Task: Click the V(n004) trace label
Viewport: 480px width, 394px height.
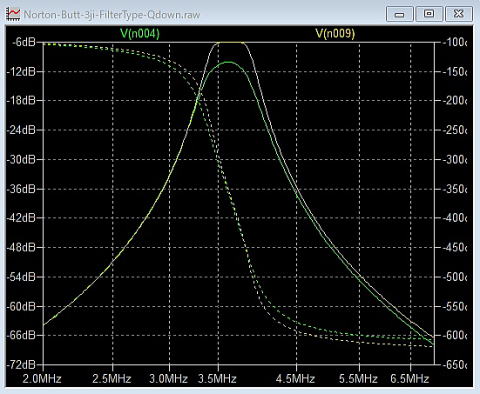Action: pyautogui.click(x=140, y=33)
